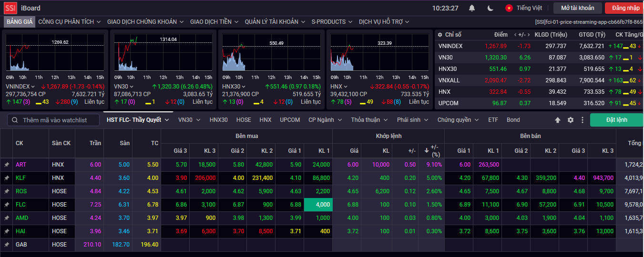Open the board settings gear
This screenshot has height=257, width=644.
coord(570,120)
